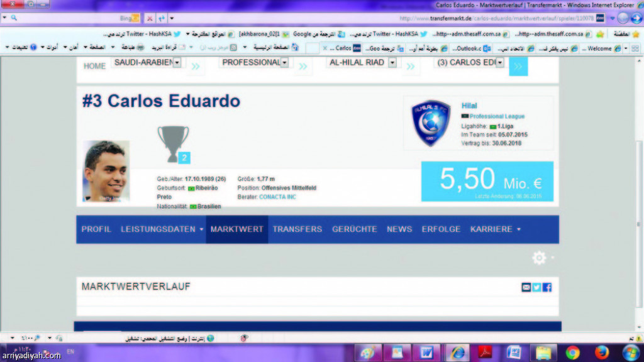Launch Google Chrome from the taskbar
Screen dimensions: 644x362
click(572, 353)
